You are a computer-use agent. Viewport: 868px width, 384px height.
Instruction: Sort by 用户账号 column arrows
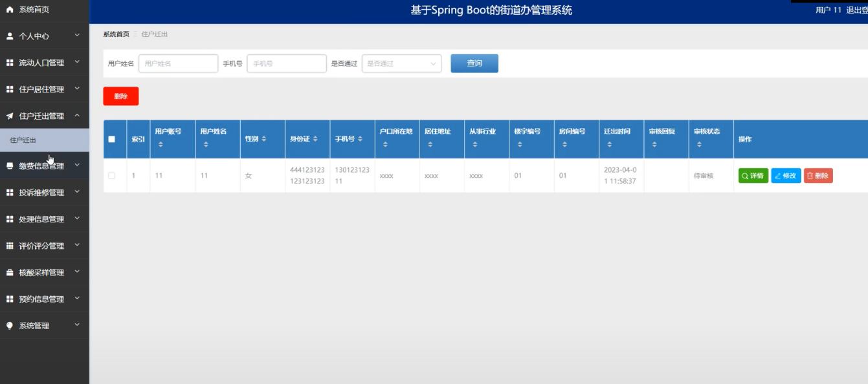tap(161, 145)
